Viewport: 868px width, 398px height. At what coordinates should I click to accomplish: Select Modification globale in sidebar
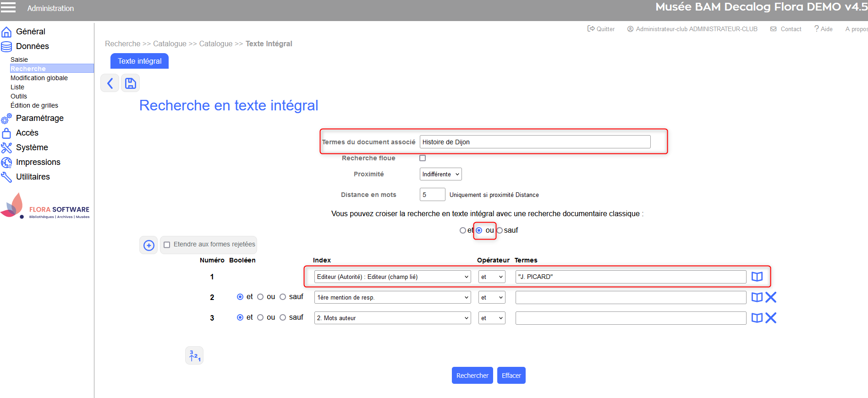39,78
